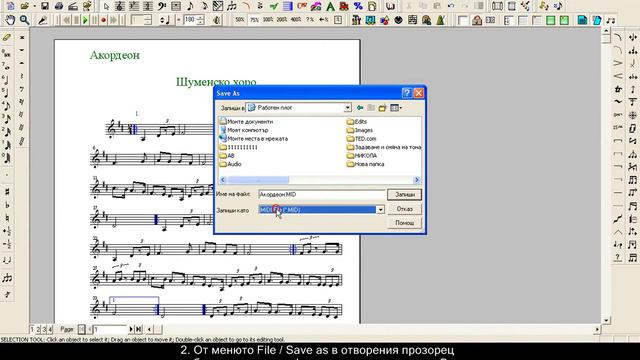Viewport: 640px width, 360px height.
Task: Select the Images folder
Action: (360, 130)
